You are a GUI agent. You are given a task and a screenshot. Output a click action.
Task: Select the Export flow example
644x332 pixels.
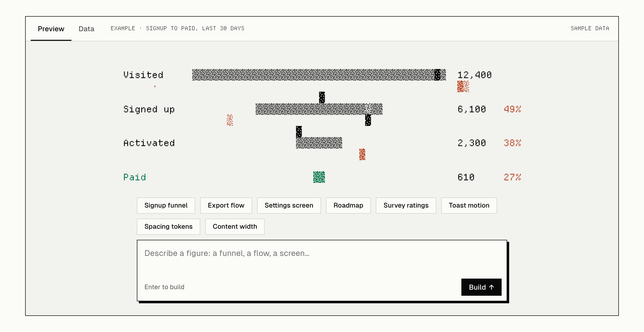226,205
